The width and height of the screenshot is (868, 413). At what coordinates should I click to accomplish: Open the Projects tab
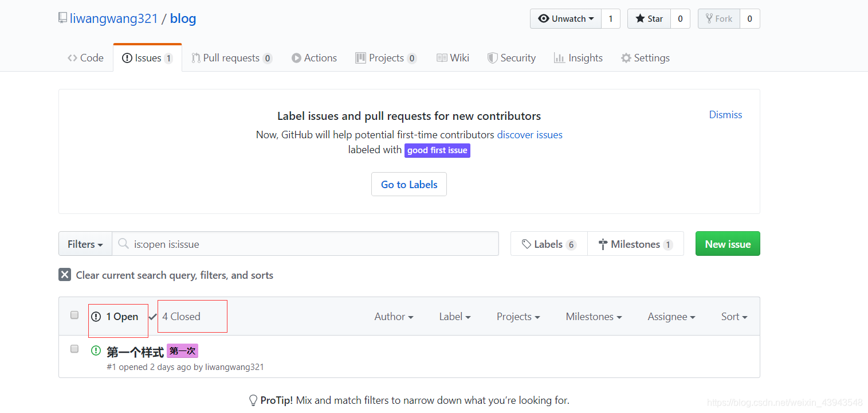click(x=386, y=58)
